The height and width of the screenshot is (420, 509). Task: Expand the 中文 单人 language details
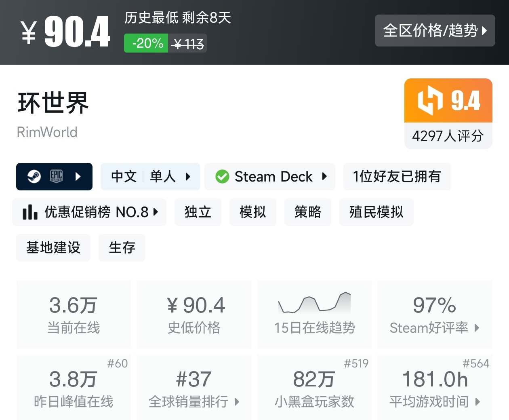pos(150,177)
